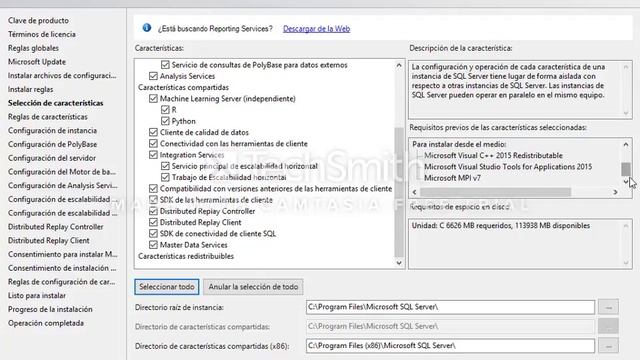Click the prerequisites horizontal scrollbar thumb
640x360 pixels.
(x=495, y=192)
